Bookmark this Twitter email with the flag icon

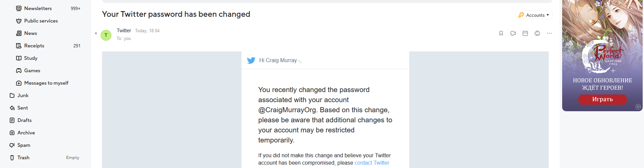click(x=501, y=33)
